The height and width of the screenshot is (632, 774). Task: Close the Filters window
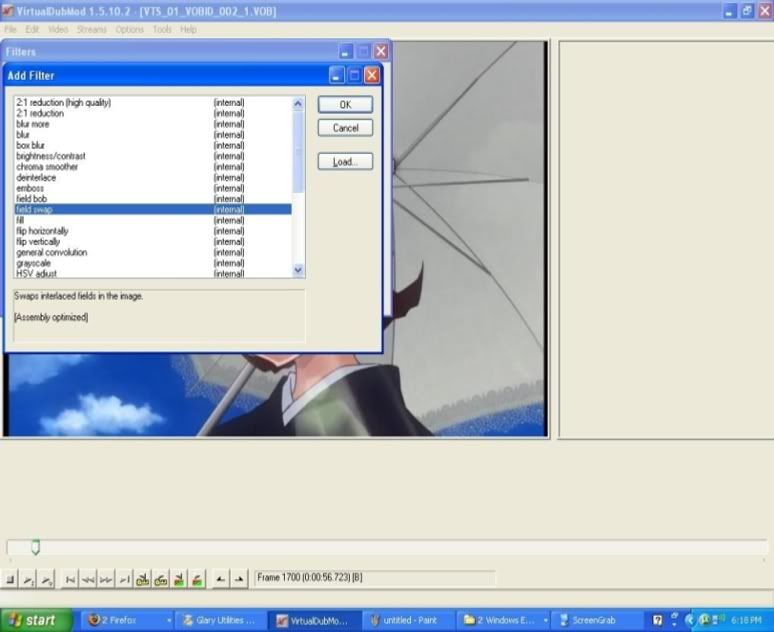pos(381,51)
